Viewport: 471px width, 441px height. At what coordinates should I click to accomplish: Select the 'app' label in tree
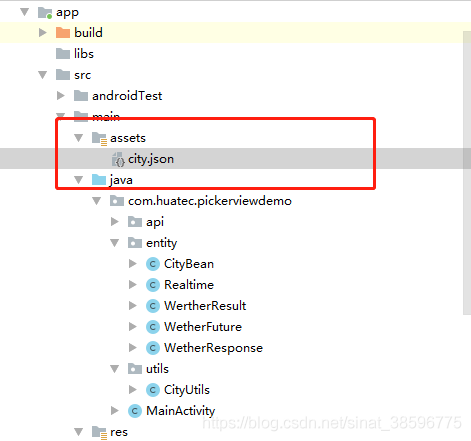pyautogui.click(x=67, y=13)
